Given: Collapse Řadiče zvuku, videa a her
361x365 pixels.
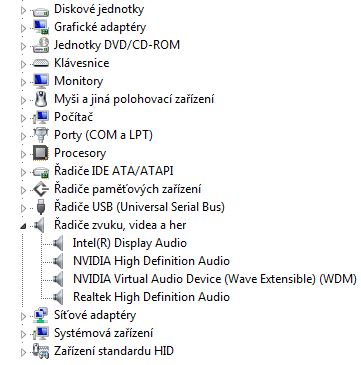Looking at the screenshot, I should pos(23,227).
